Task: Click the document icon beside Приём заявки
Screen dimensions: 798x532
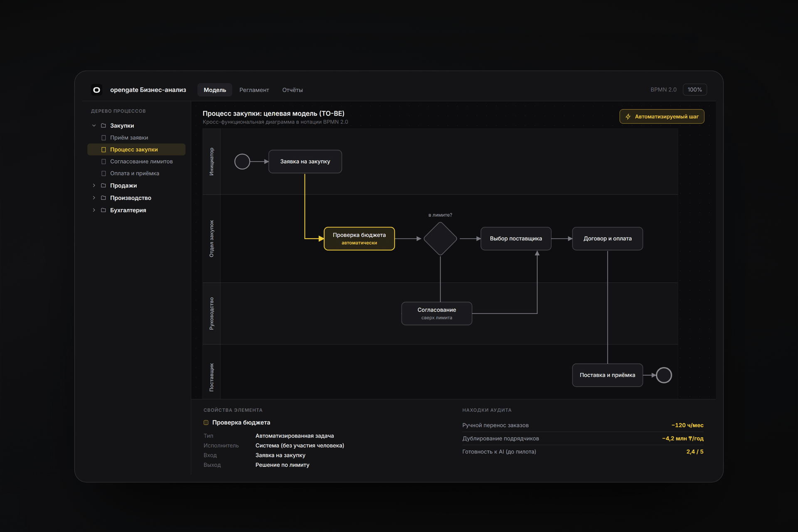Action: 103,138
